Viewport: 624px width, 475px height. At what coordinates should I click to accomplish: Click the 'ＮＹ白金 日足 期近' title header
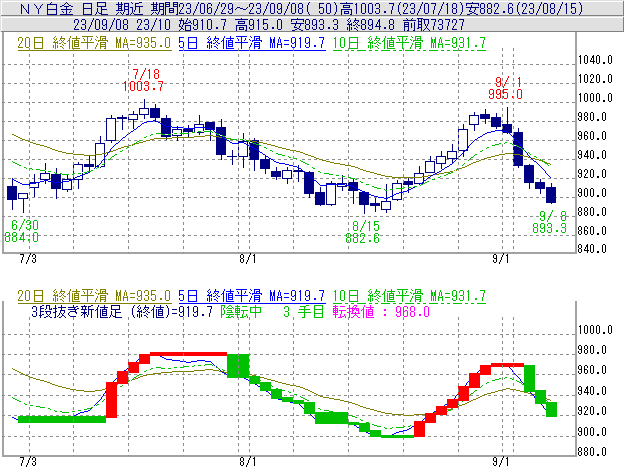pyautogui.click(x=312, y=8)
